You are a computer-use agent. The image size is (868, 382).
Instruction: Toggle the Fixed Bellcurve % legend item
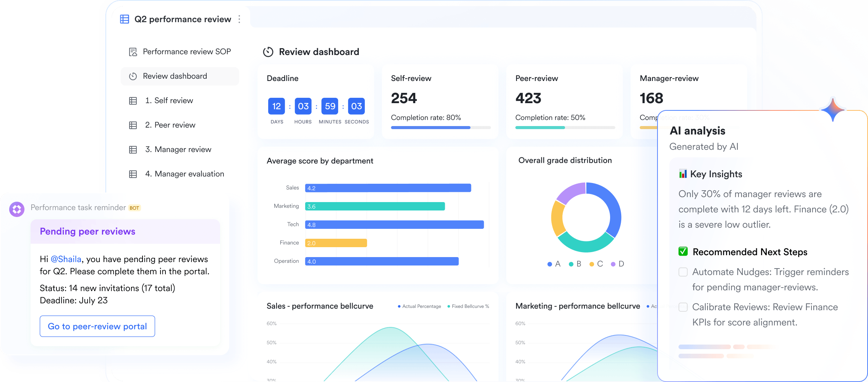(x=468, y=306)
